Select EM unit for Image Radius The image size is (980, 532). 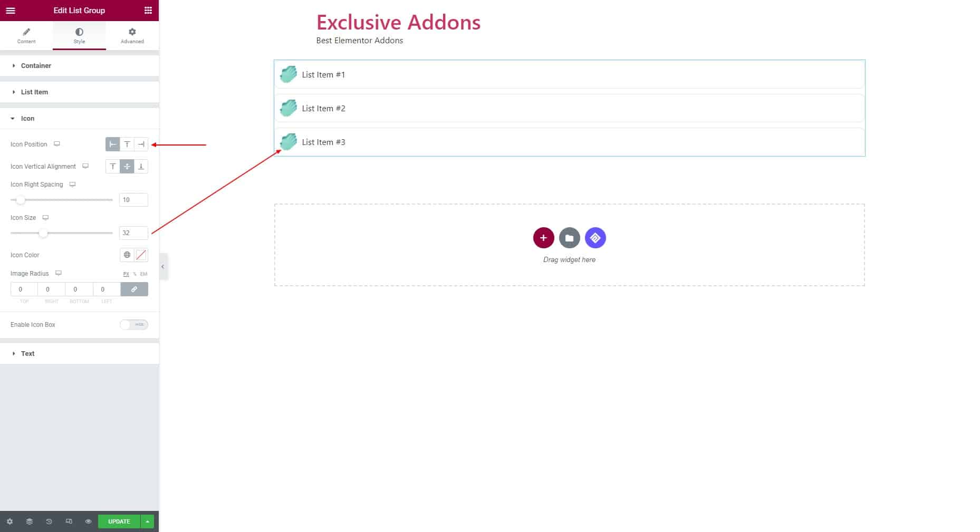143,274
